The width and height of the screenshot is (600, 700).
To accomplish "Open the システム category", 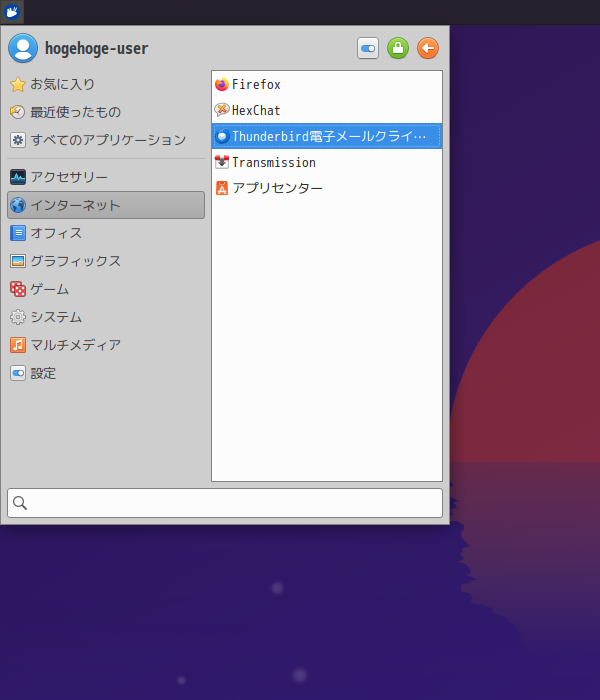I will [106, 317].
